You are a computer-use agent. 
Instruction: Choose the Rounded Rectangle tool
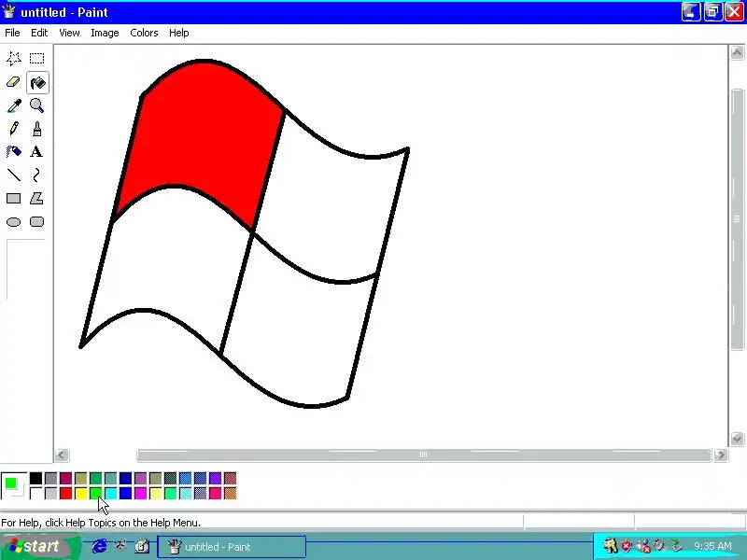[37, 222]
